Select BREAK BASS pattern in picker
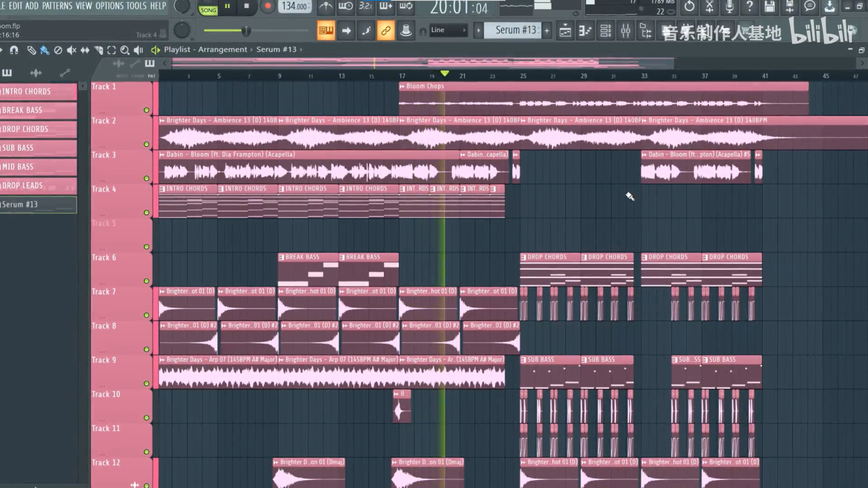This screenshot has height=488, width=868. pyautogui.click(x=38, y=110)
